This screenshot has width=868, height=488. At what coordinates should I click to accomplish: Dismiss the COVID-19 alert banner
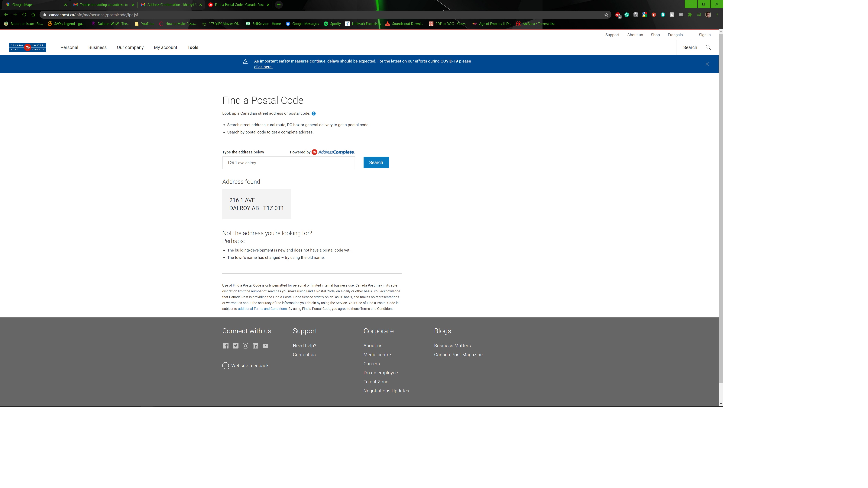pyautogui.click(x=707, y=64)
